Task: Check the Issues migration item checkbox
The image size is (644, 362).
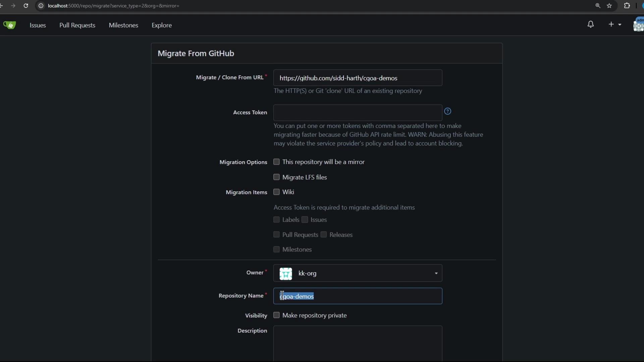Action: coord(305,220)
